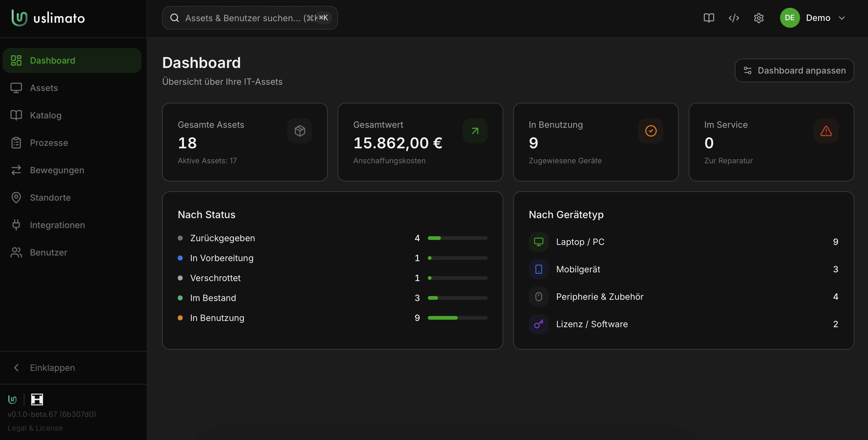This screenshot has height=440, width=868.
Task: Click the Benutzer people icon
Action: tap(16, 252)
